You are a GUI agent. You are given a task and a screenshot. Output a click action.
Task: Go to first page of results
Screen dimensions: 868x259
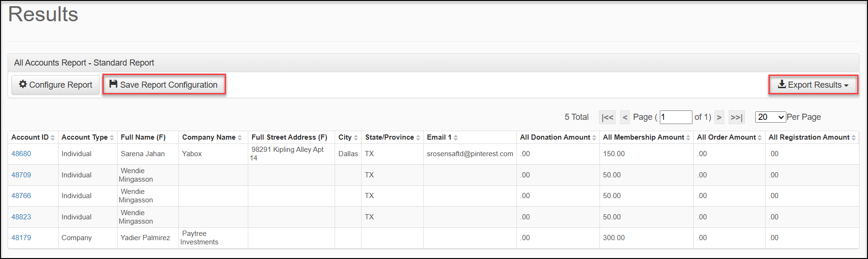[x=607, y=117]
